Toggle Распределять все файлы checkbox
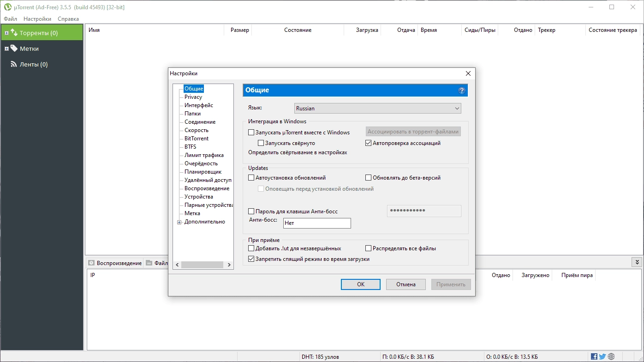The width and height of the screenshot is (644, 362). click(369, 248)
